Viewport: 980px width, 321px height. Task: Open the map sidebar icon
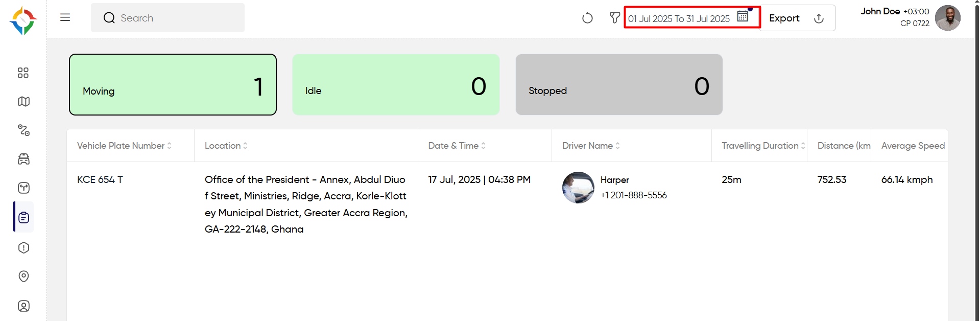23,101
